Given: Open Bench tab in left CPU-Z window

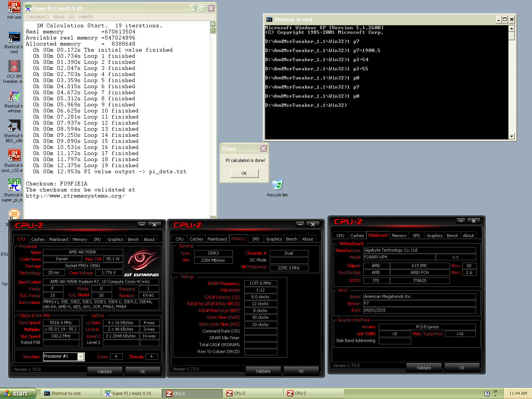Looking at the screenshot, I should tap(133, 239).
